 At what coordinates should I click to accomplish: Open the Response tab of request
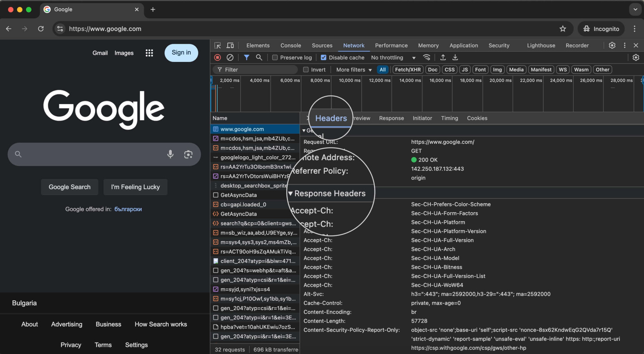click(391, 118)
